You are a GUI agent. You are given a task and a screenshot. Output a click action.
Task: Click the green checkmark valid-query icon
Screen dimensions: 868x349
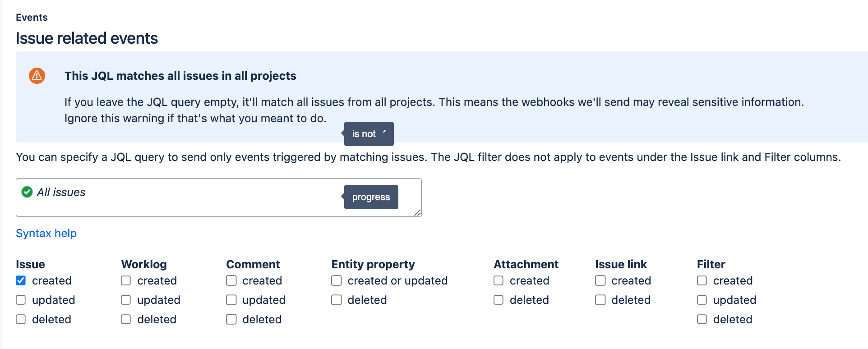27,192
